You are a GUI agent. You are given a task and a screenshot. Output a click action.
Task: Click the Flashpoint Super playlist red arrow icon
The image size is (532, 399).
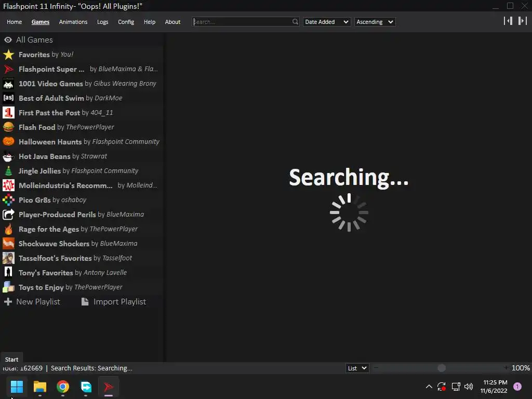8,69
